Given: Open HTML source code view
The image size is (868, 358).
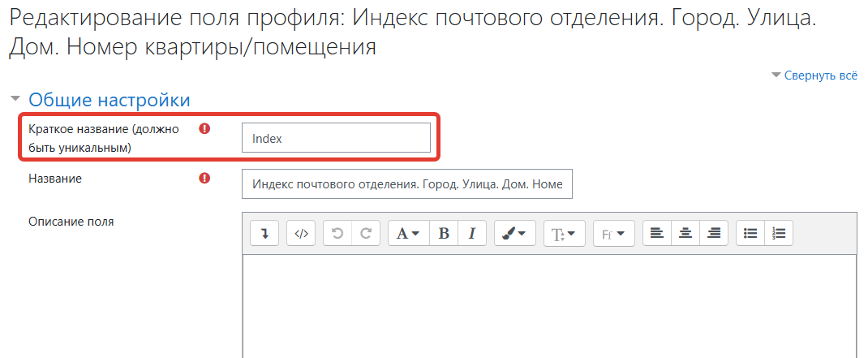Looking at the screenshot, I should 301,233.
